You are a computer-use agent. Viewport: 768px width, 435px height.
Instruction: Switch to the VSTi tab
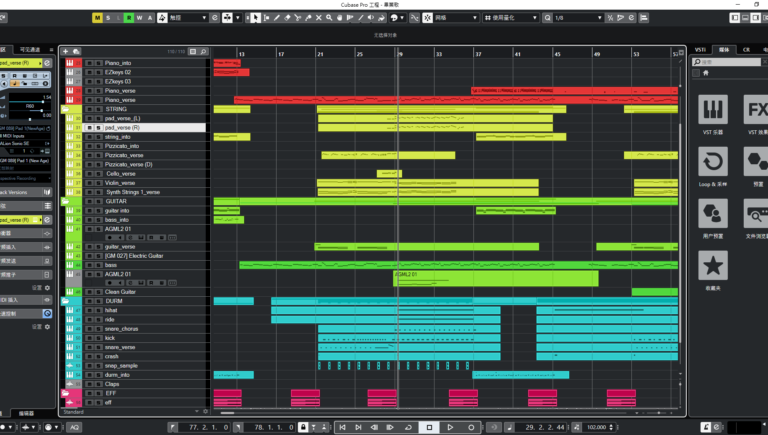tap(699, 48)
